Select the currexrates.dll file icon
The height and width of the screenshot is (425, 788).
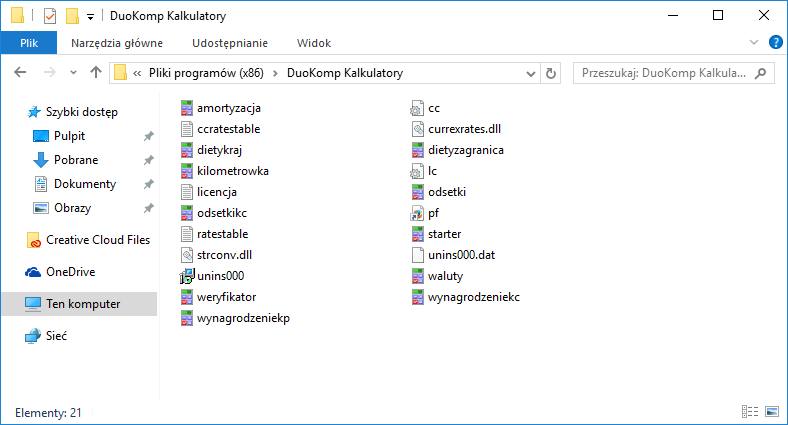(418, 129)
